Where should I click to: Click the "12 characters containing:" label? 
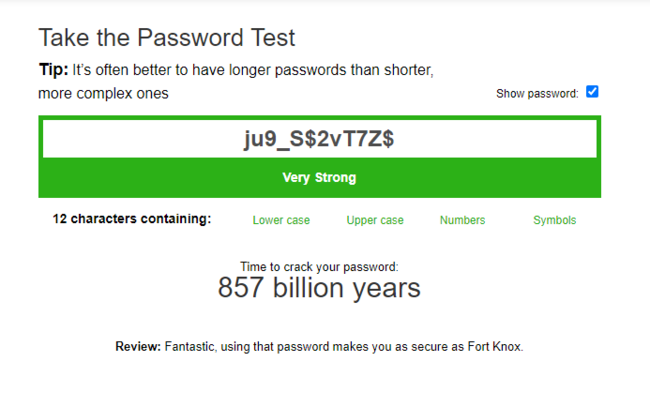132,219
